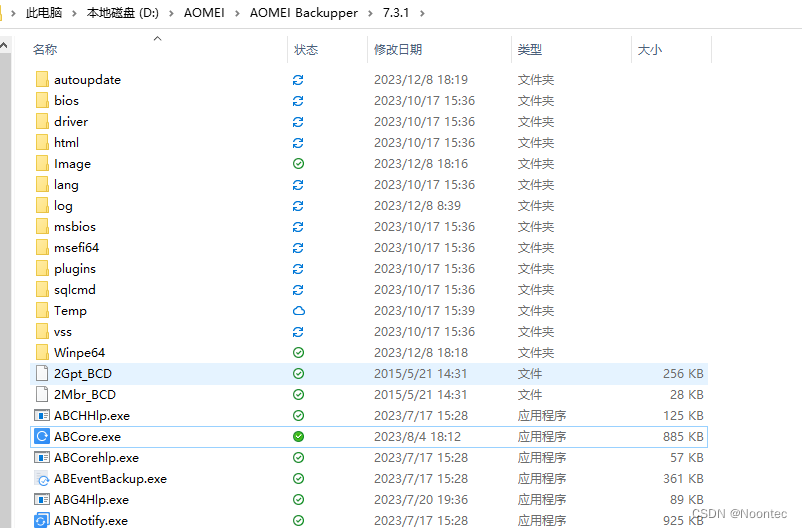802x528 pixels.
Task: Expand breadcrumb chevron after AOMEI Backupper
Action: point(370,13)
